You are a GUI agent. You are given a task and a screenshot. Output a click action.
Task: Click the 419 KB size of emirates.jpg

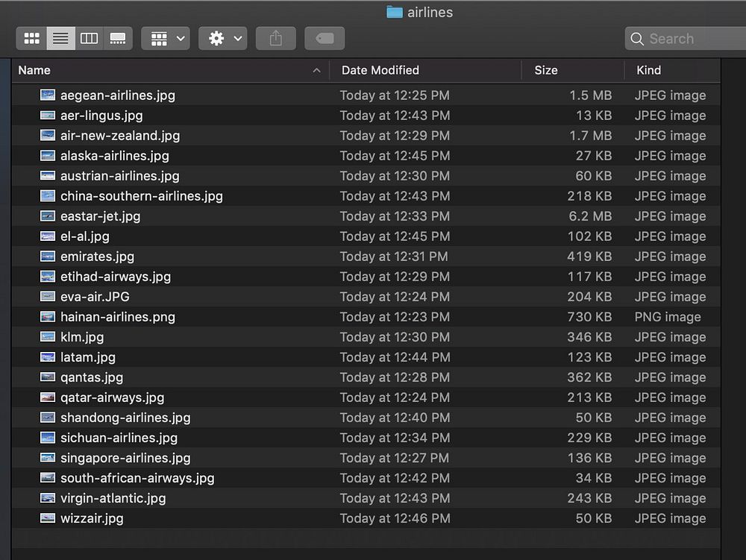click(589, 257)
